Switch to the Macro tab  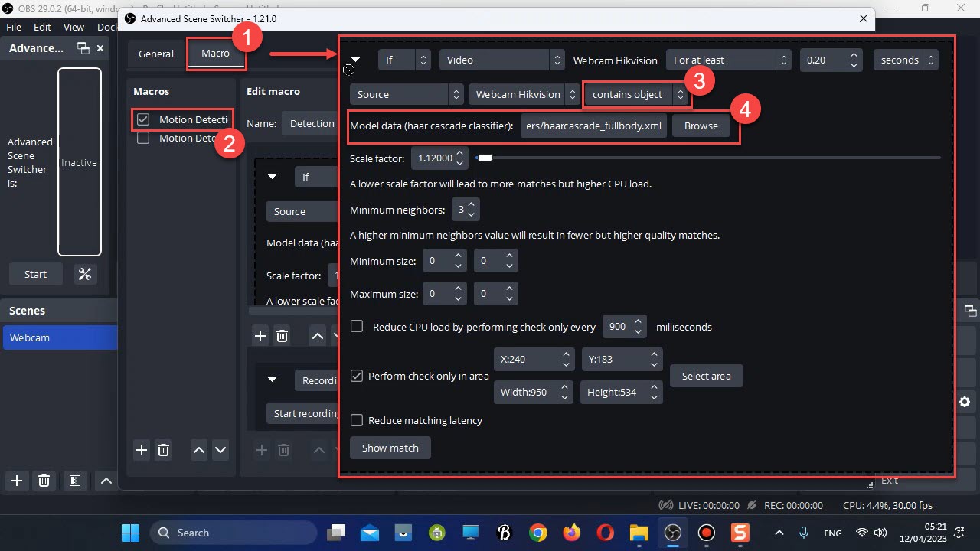[215, 54]
